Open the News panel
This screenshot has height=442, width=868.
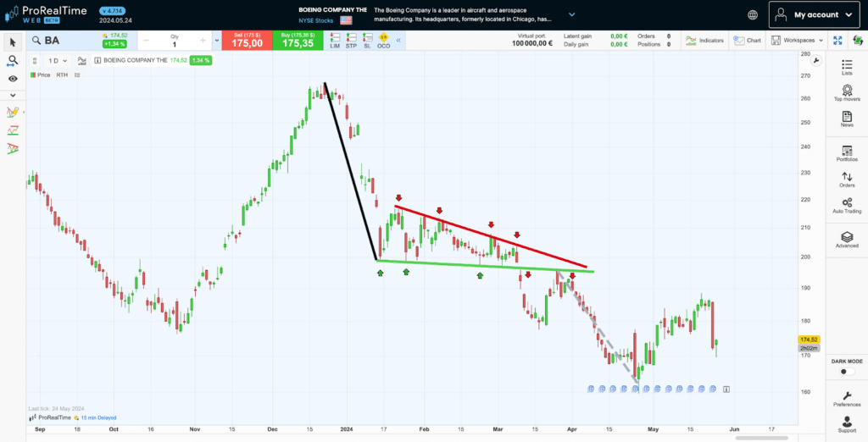[847, 119]
